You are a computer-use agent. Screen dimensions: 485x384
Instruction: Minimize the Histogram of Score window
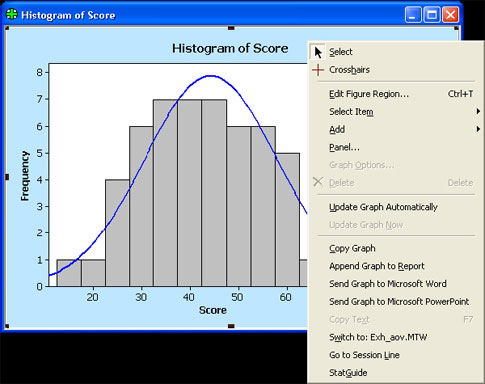click(413, 15)
